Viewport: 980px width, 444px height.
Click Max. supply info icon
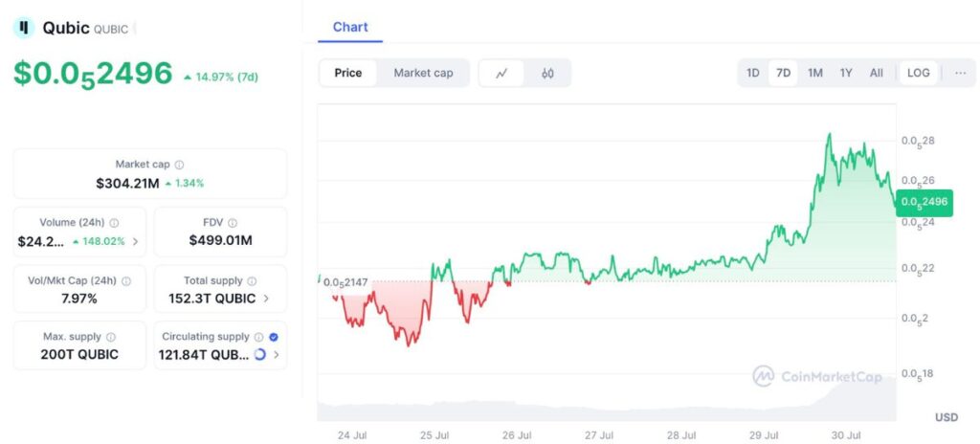[x=111, y=338]
